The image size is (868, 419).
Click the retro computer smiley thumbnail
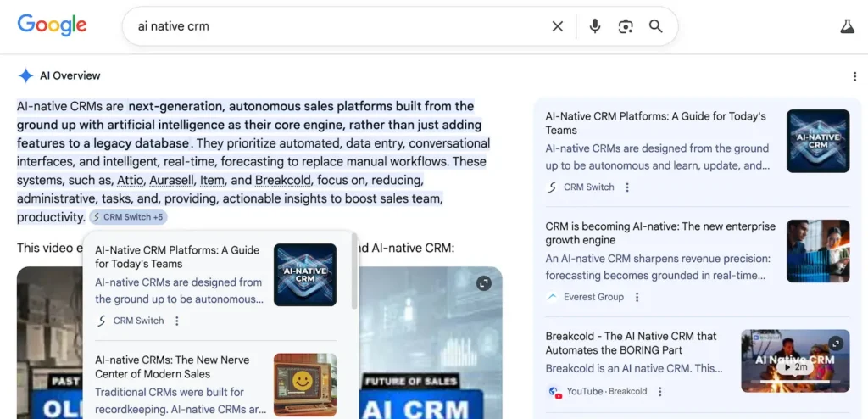point(305,384)
